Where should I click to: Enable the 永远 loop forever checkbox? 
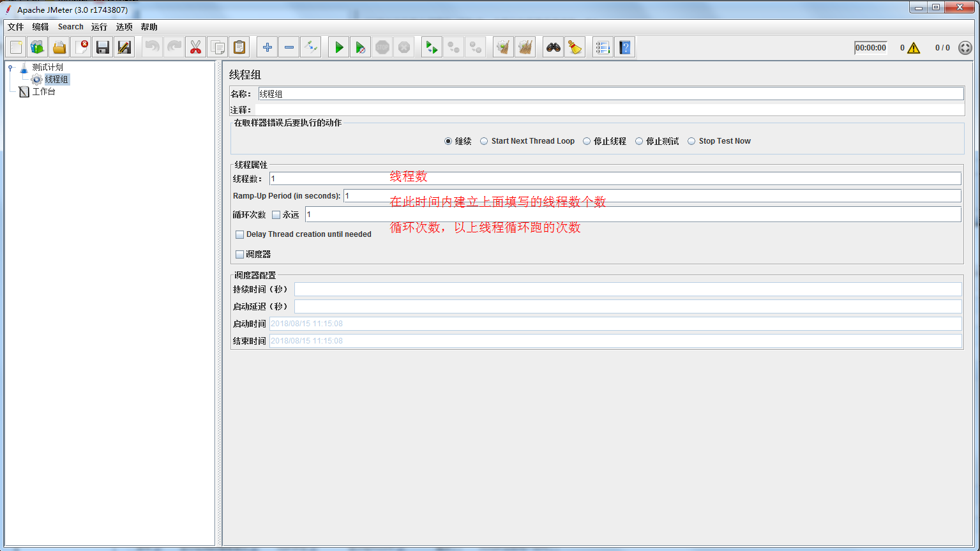click(x=276, y=215)
